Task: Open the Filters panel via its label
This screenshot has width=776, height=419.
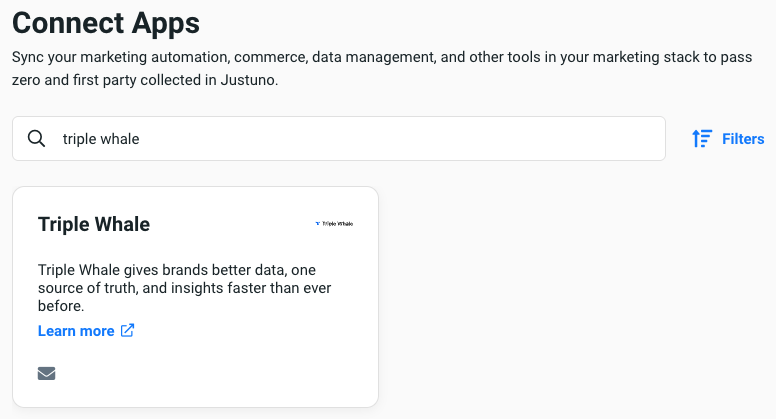Action: (743, 139)
